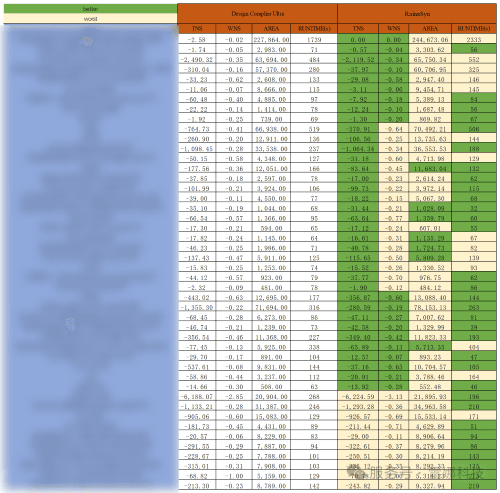Select the cell containing 227,864.00

(271, 39)
